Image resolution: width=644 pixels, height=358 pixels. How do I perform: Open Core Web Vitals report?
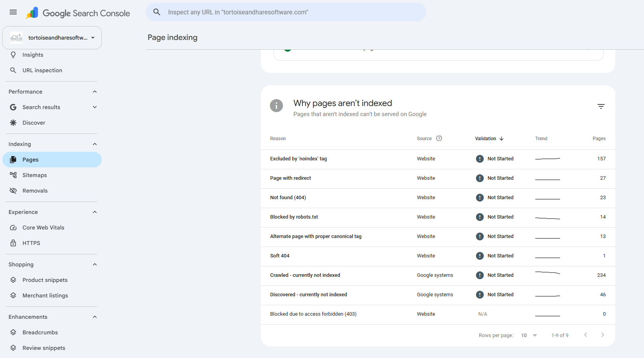coord(52,228)
